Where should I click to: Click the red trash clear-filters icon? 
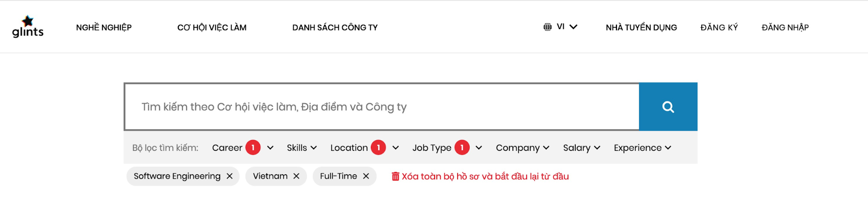click(x=395, y=176)
